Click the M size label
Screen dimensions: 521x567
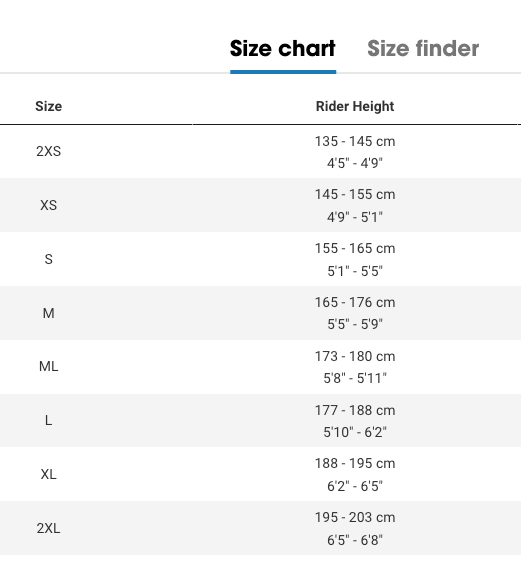tap(48, 313)
